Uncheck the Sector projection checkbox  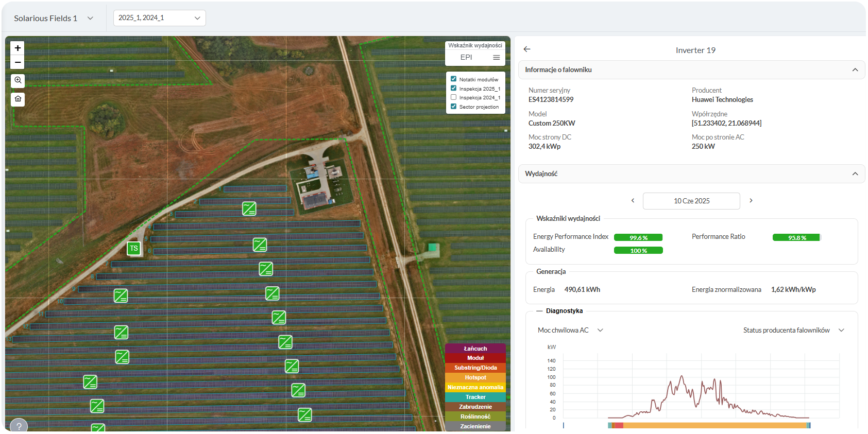453,107
